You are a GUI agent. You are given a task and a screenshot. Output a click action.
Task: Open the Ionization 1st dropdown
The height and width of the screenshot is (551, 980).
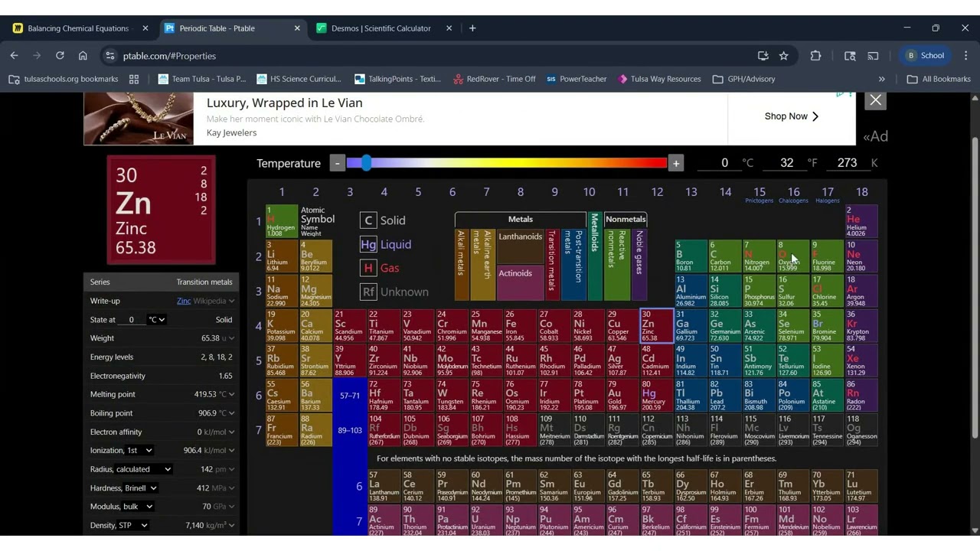coord(139,451)
